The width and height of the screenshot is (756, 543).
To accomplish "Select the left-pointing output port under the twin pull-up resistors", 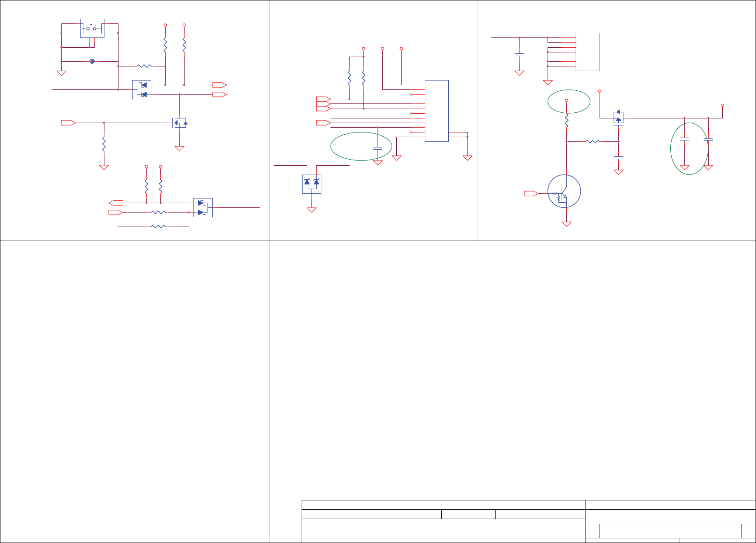I will (x=116, y=203).
